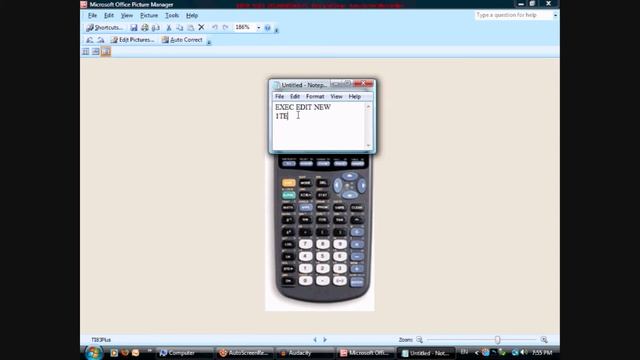Click the blue Help question icon

tap(268, 28)
